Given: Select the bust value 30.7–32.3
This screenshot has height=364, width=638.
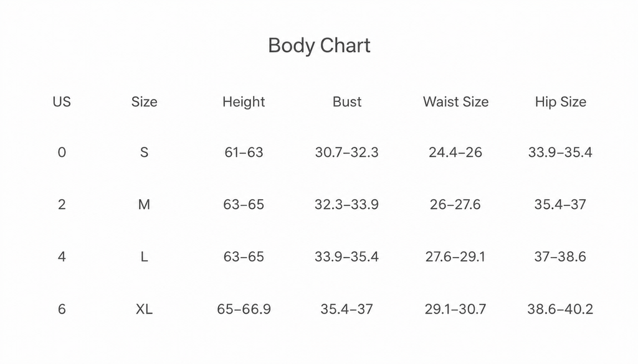Looking at the screenshot, I should coord(346,152).
